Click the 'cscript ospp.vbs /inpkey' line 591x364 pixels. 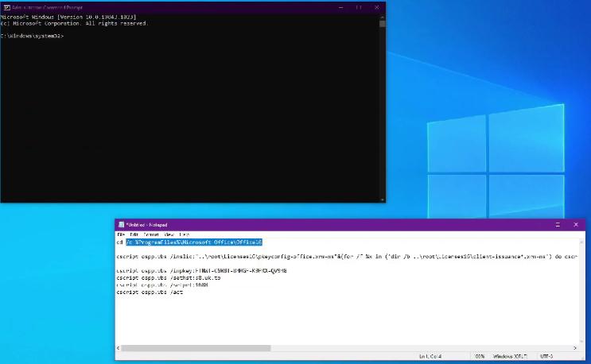202,271
